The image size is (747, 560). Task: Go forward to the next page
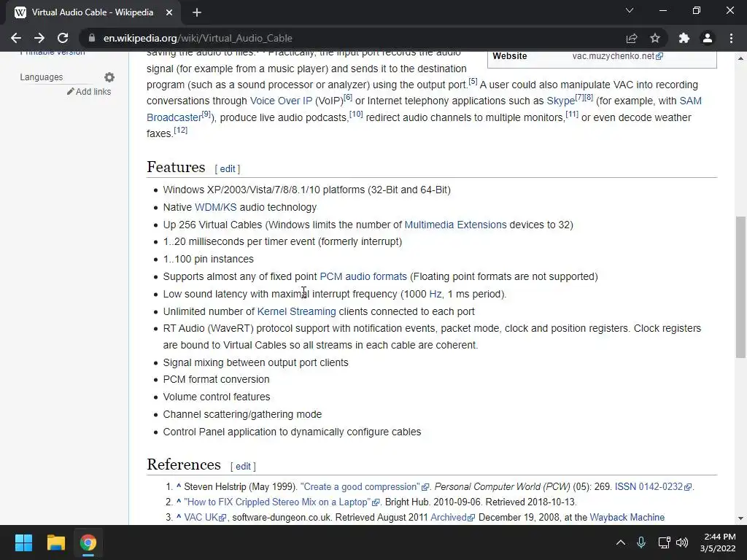[x=39, y=38]
